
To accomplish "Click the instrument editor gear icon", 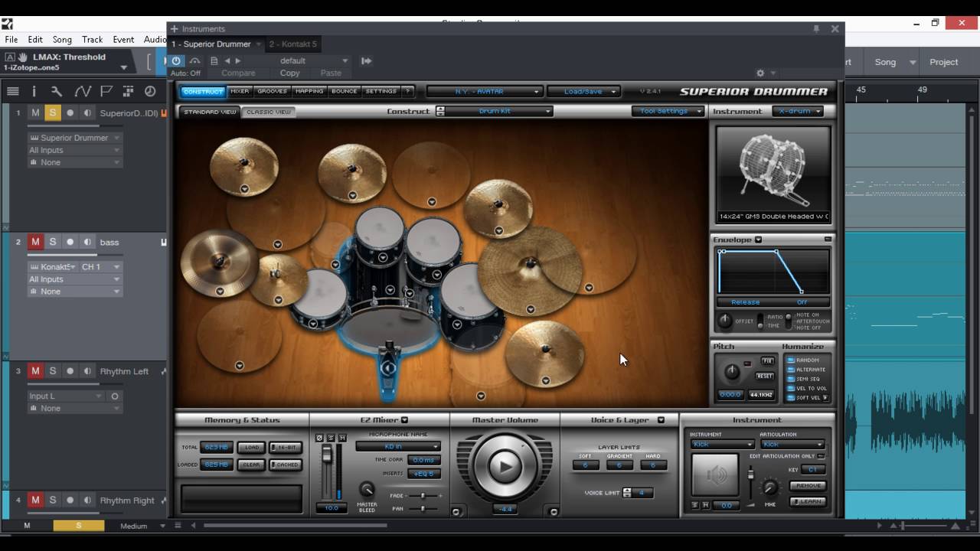I will click(760, 73).
